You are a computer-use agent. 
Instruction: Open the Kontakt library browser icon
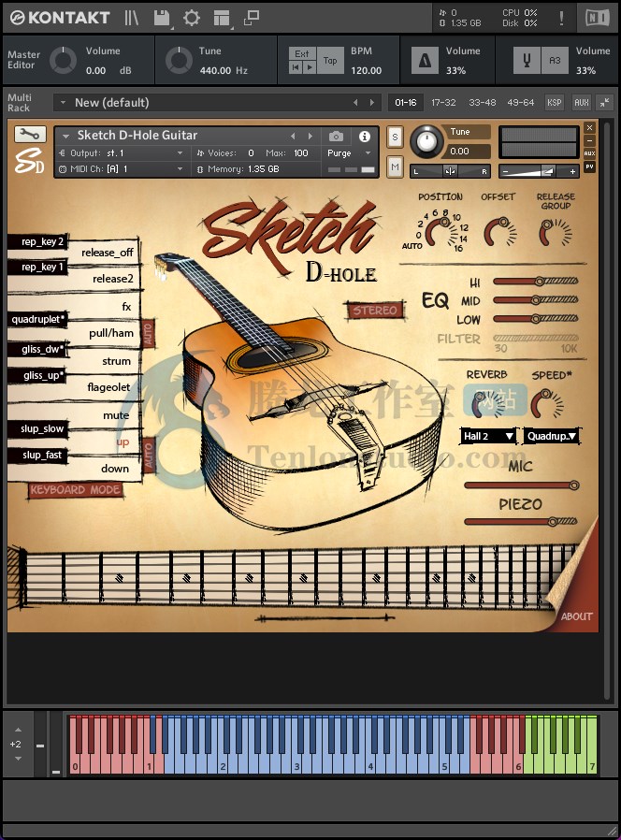pyautogui.click(x=131, y=18)
